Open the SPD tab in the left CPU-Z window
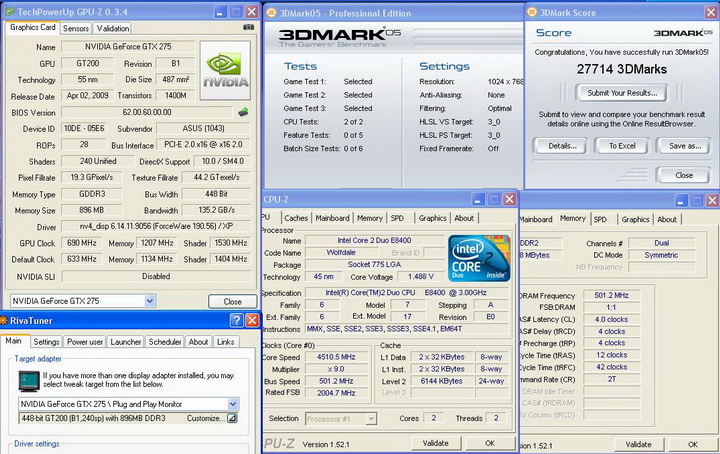This screenshot has height=454, width=720. [397, 219]
